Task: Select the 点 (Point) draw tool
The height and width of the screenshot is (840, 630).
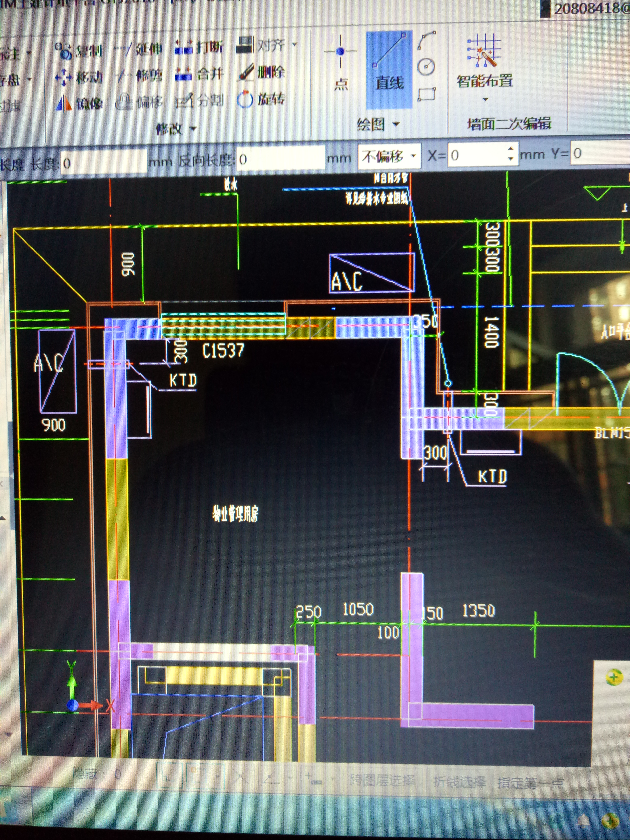Action: 341,63
